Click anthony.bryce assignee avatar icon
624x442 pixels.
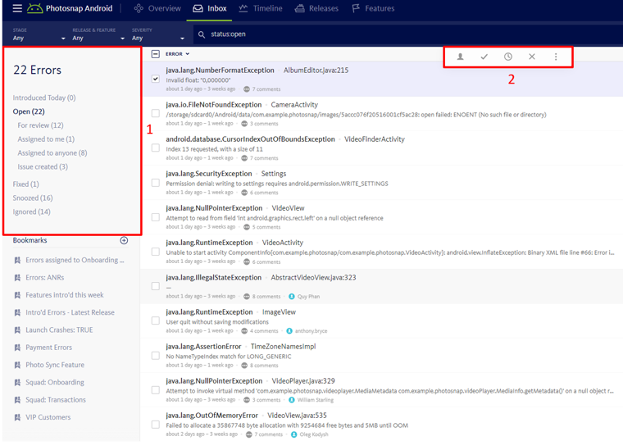pyautogui.click(x=289, y=331)
